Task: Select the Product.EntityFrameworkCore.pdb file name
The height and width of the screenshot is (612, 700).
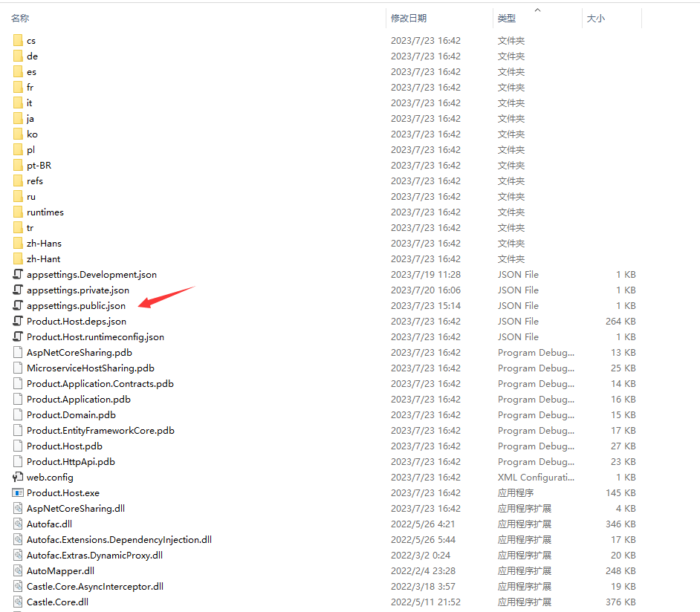Action: click(x=100, y=431)
